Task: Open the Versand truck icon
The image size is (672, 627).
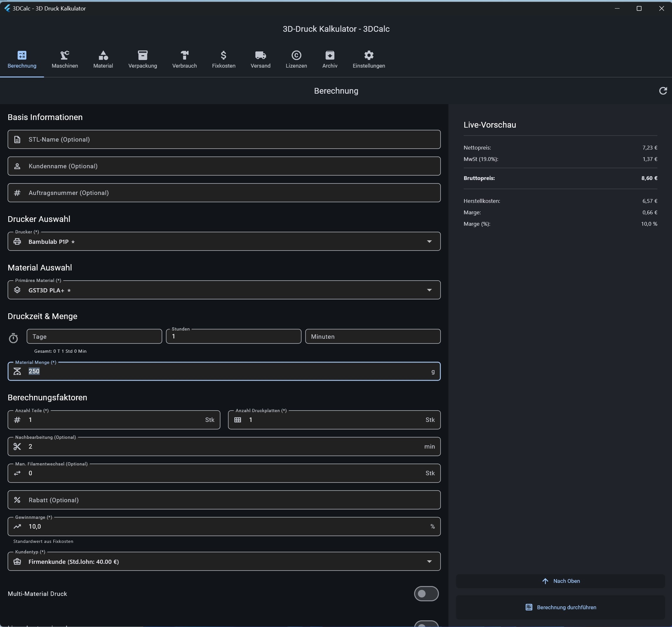Action: point(260,56)
